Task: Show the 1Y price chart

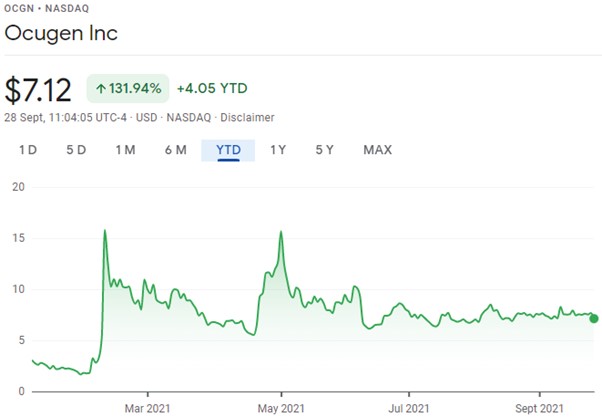Action: 278,150
